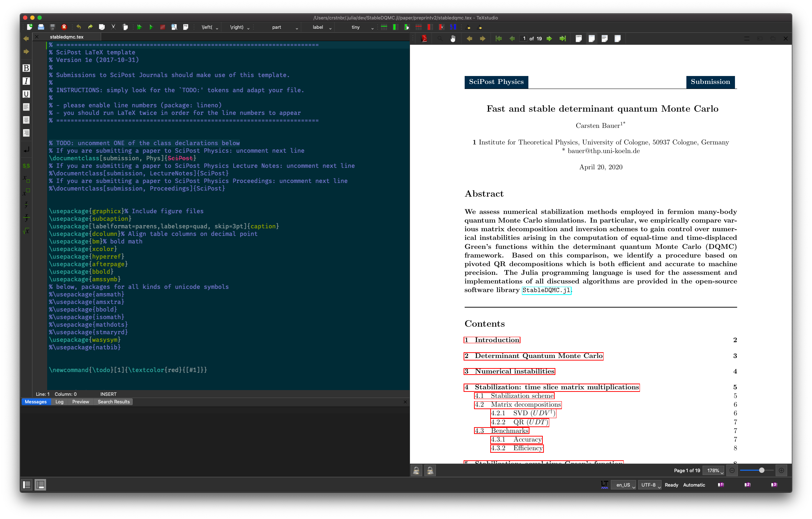The image size is (812, 519).
Task: Click the square root sidebar icon
Action: coord(26,231)
